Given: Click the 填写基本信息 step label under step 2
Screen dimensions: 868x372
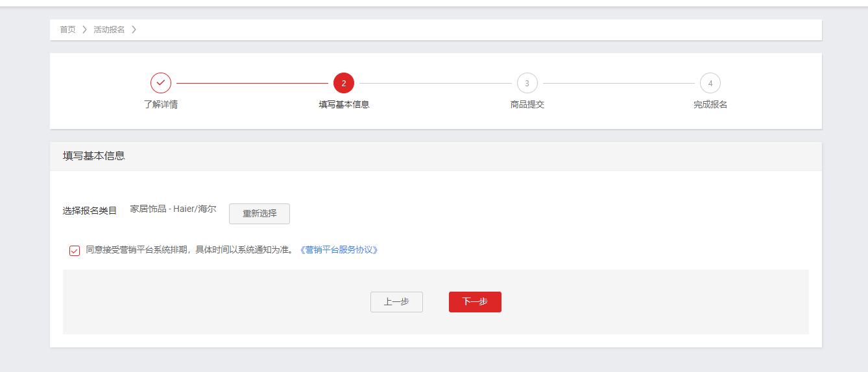Looking at the screenshot, I should (344, 105).
